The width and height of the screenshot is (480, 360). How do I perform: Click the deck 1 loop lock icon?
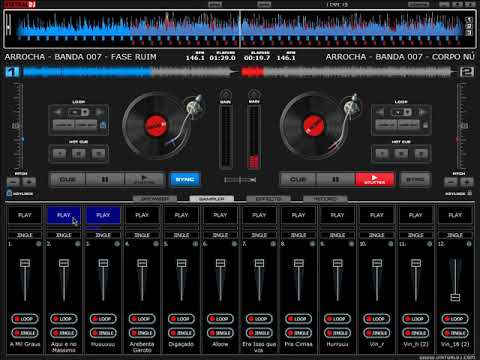pyautogui.click(x=103, y=125)
